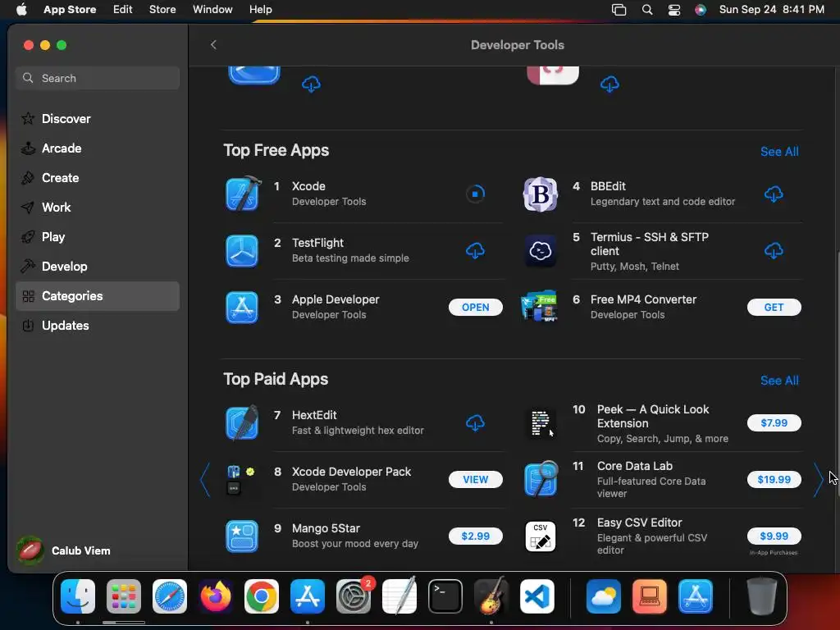Click the Search field
The image size is (840, 630).
point(98,78)
